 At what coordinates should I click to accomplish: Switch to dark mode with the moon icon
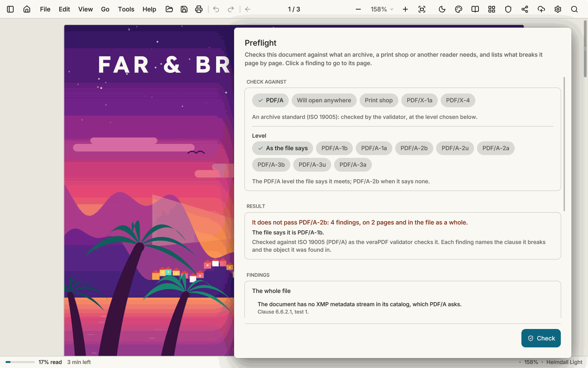point(442,9)
